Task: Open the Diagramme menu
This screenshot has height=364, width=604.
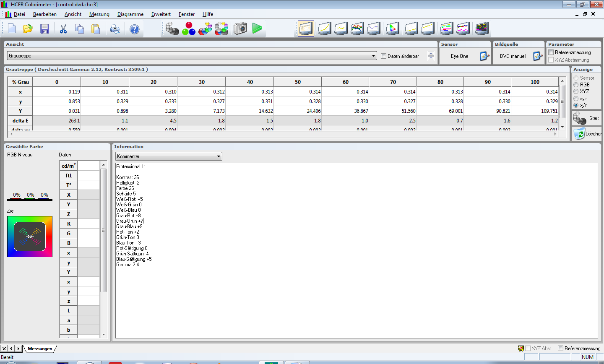Action: (130, 14)
